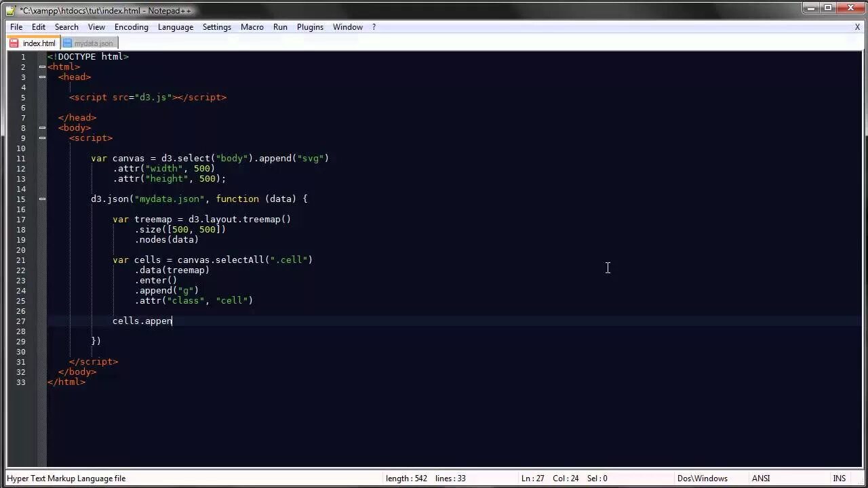
Task: Open the Window menu
Action: [x=348, y=27]
